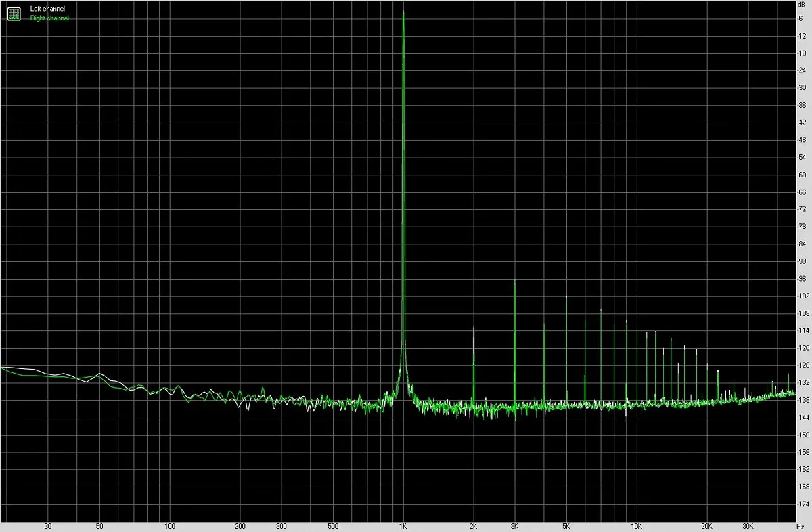The height and width of the screenshot is (532, 812).
Task: Click the 30K frequency axis label
Action: pos(748,525)
